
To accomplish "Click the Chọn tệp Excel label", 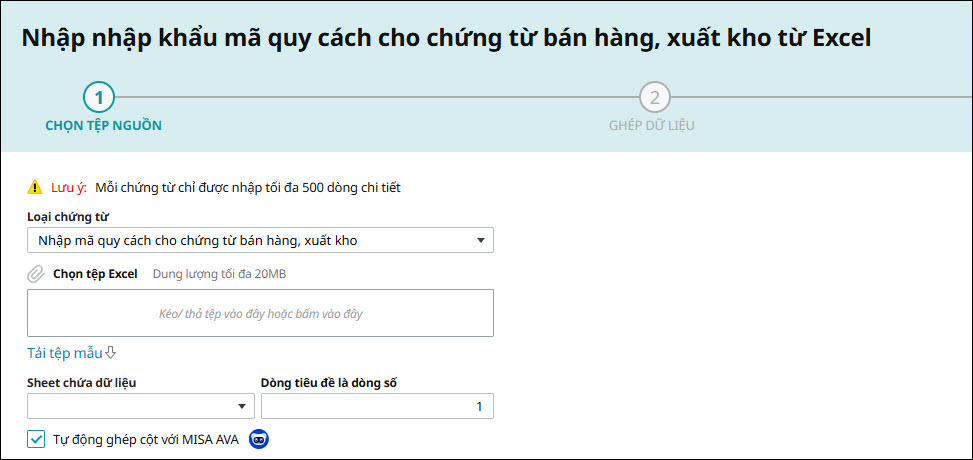I will [x=95, y=274].
